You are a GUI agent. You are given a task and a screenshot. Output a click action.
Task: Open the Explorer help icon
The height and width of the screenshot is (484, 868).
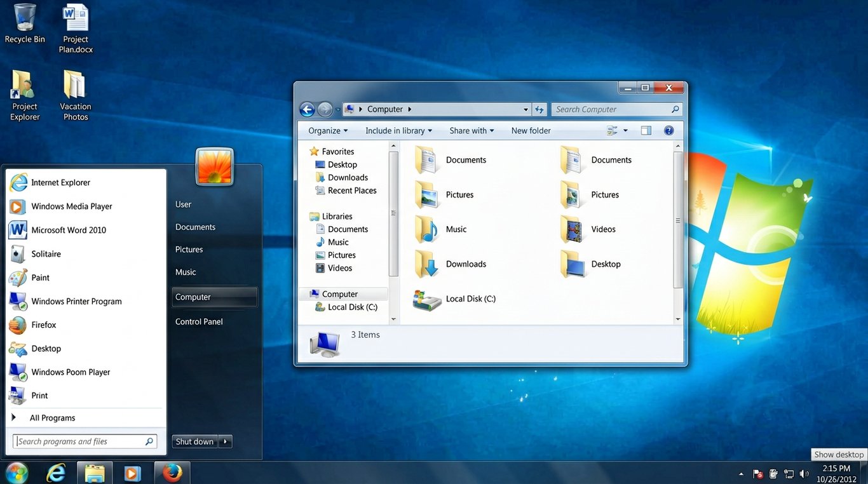[x=668, y=130]
